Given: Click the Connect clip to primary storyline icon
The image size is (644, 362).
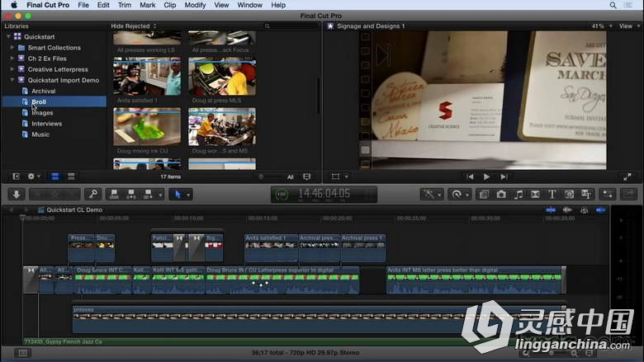Looking at the screenshot, I should point(114,195).
